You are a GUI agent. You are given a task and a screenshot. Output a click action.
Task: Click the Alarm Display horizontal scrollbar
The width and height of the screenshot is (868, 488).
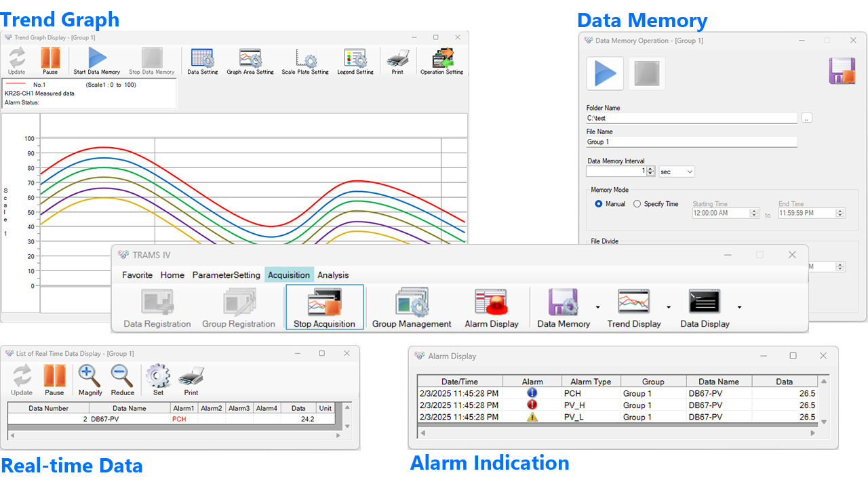click(618, 432)
